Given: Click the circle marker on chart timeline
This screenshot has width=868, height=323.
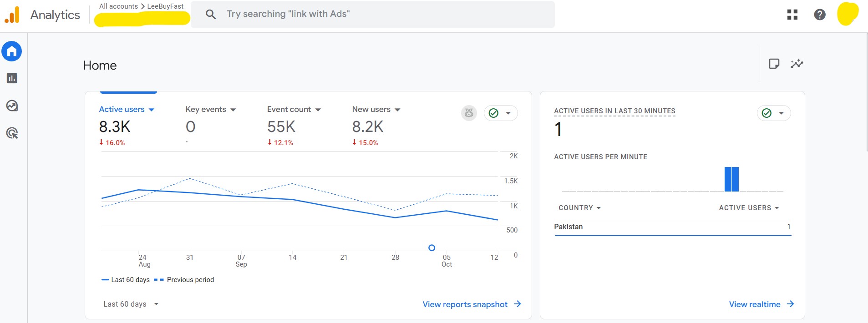Looking at the screenshot, I should point(431,248).
